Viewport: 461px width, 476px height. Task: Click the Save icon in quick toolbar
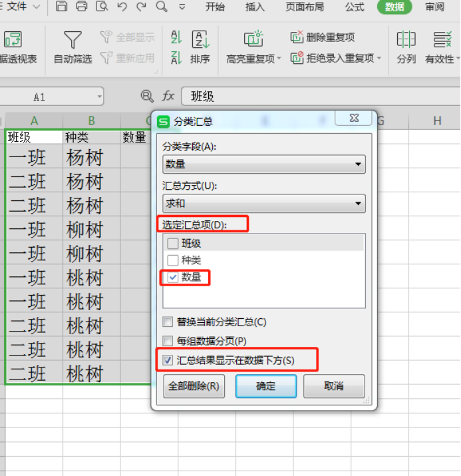(x=61, y=6)
